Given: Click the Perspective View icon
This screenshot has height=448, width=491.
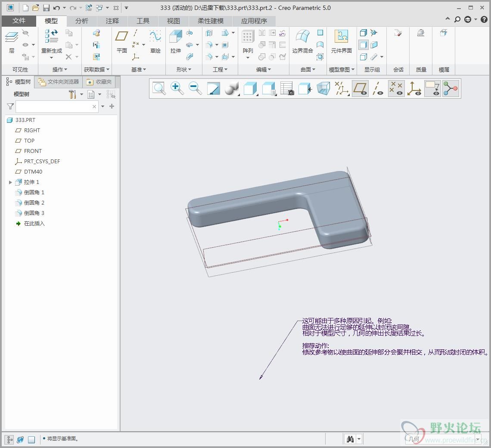Looking at the screenshot, I should (x=323, y=89).
